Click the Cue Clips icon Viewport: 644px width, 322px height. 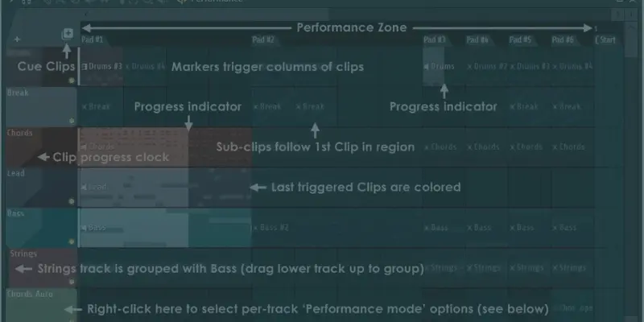click(x=68, y=34)
